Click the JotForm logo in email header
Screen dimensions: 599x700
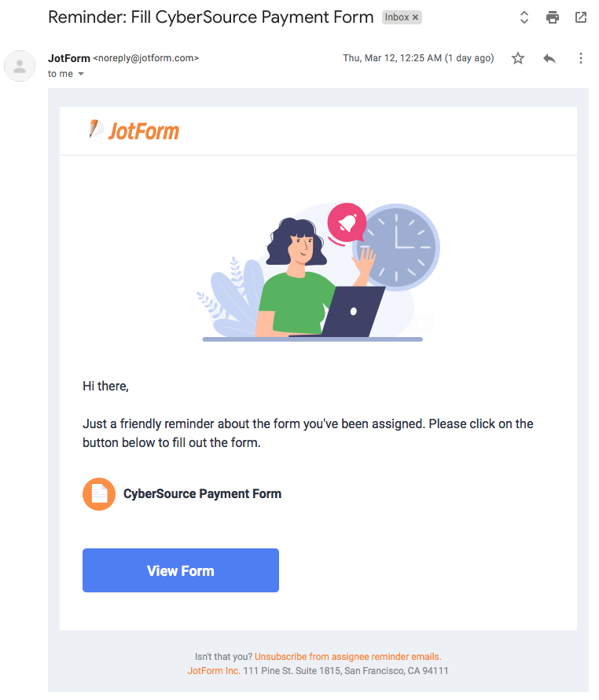[x=134, y=130]
